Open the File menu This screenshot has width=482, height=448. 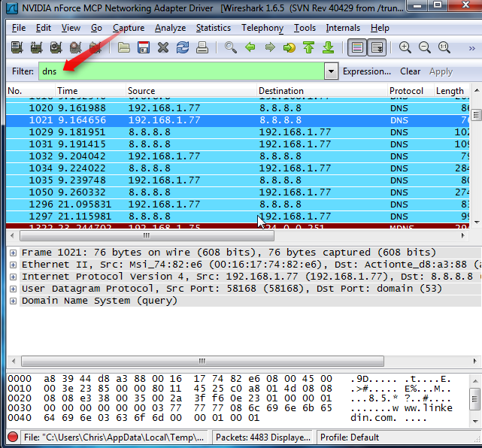point(19,28)
